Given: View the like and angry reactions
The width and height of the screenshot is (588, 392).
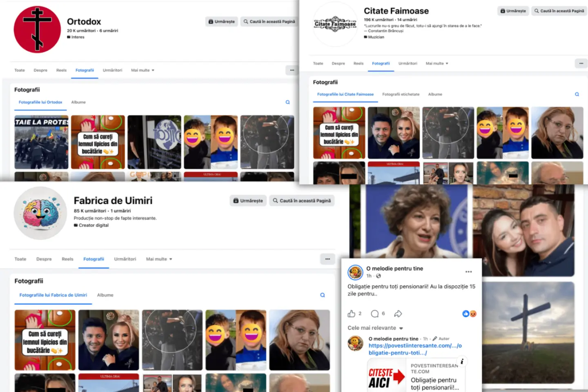Looking at the screenshot, I should point(469,314).
